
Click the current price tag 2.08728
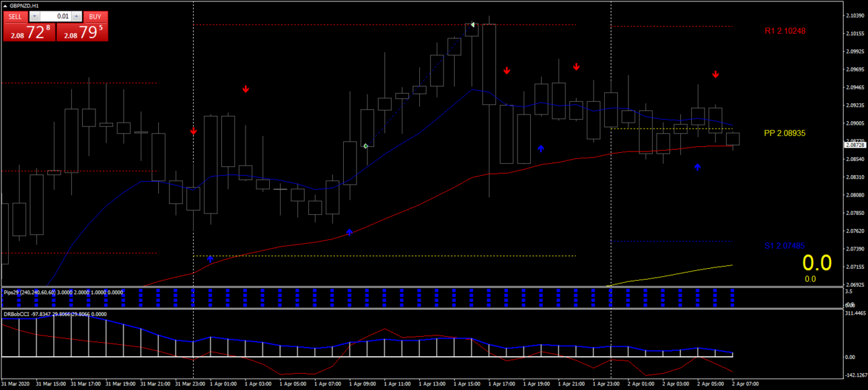(856, 145)
